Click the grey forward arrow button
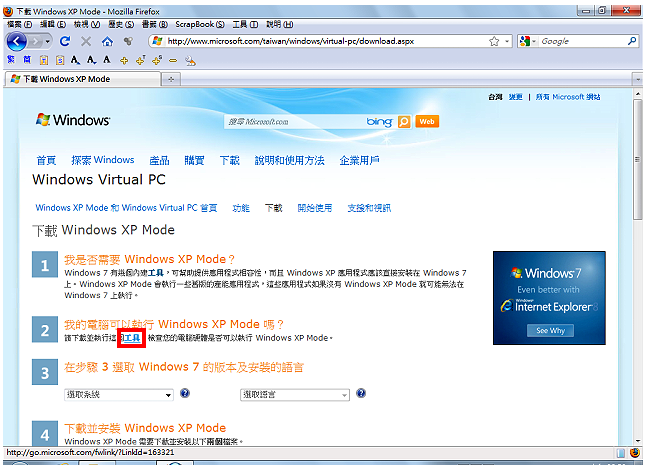Screen dimensions: 650x470 pos(36,41)
